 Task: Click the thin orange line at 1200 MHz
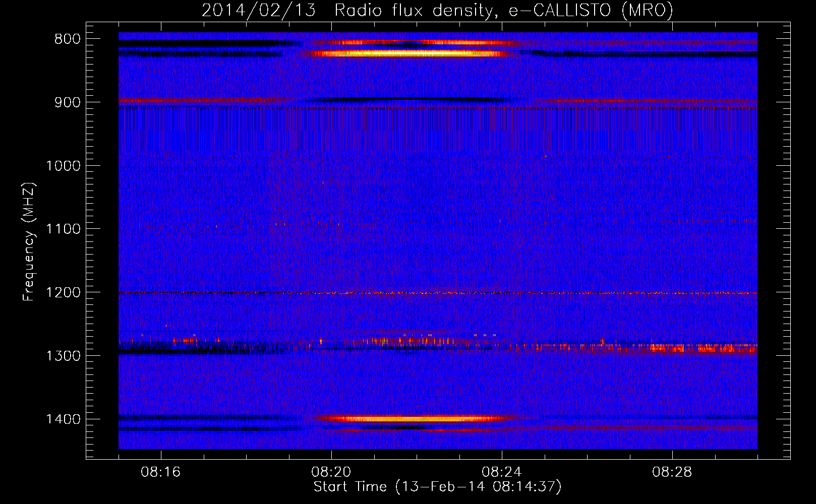pyautogui.click(x=438, y=293)
